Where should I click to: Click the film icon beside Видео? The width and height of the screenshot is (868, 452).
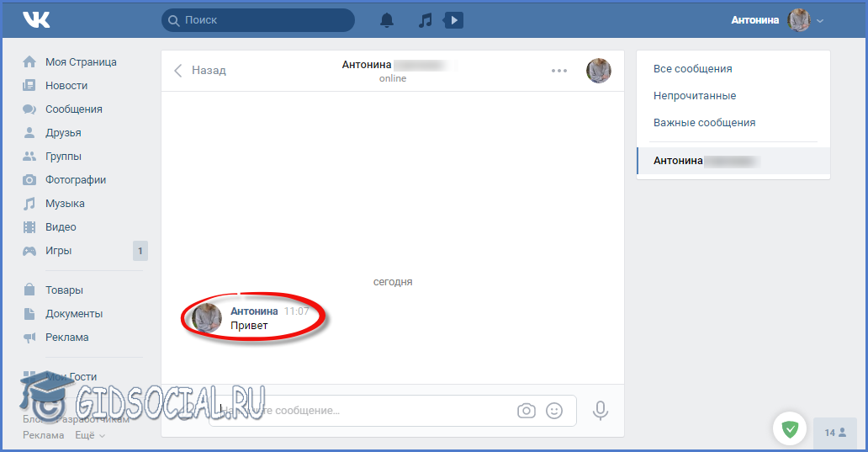point(29,227)
